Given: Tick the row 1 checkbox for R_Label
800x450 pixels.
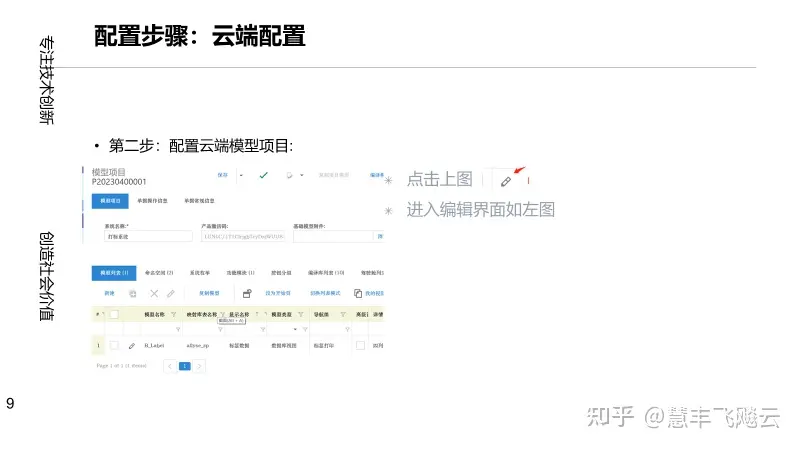Looking at the screenshot, I should click(x=114, y=345).
